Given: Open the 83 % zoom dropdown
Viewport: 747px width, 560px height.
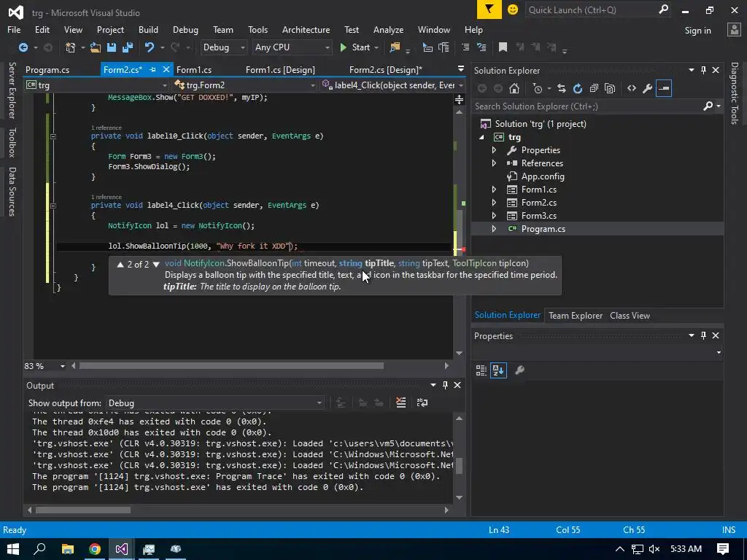Looking at the screenshot, I should coord(63,366).
